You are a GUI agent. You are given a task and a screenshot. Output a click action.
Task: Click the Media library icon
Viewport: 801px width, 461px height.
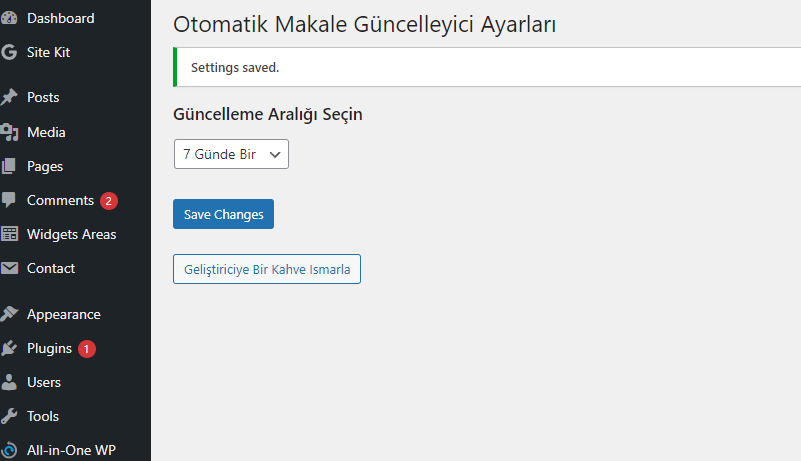point(9,132)
